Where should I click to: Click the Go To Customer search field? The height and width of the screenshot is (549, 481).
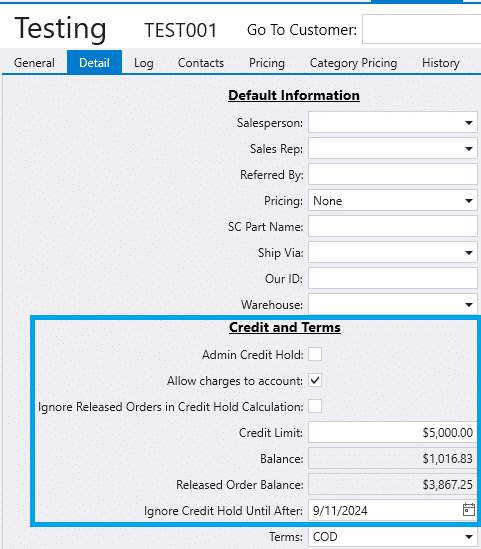pos(421,29)
